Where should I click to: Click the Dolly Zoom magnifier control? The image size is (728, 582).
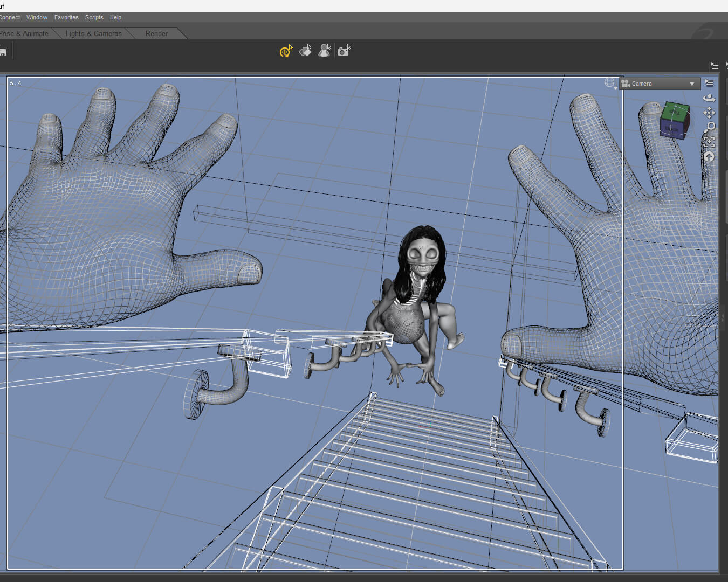click(x=709, y=127)
